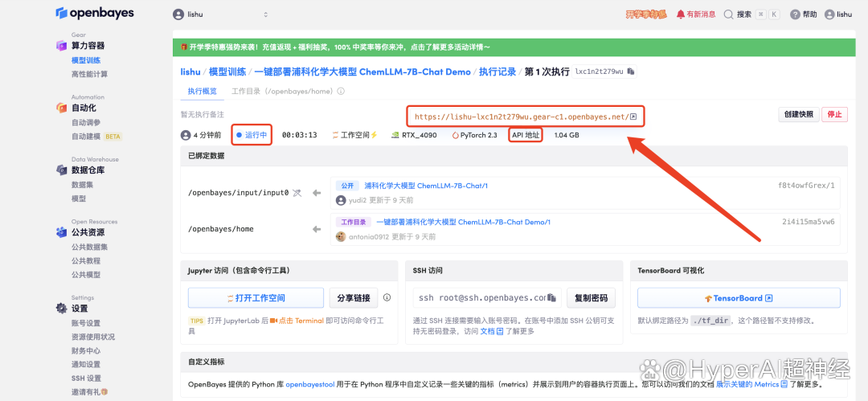
Task: Click the ChemLLM-7B-Chat Demo breadcrumb link
Action: (362, 72)
